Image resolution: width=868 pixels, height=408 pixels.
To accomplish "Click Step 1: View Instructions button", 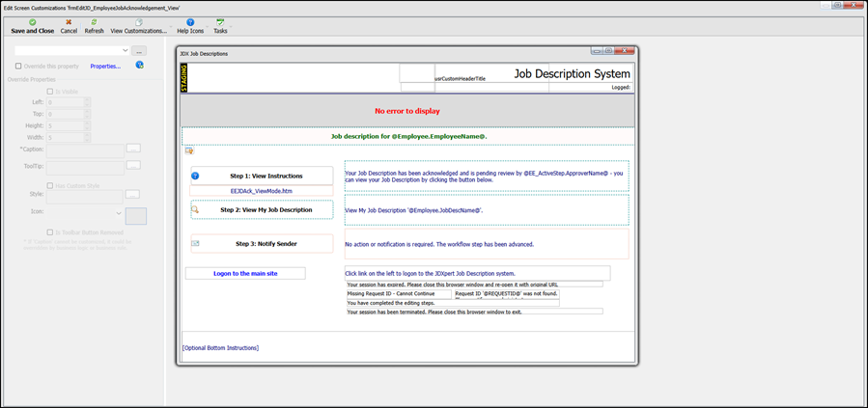I will click(262, 177).
